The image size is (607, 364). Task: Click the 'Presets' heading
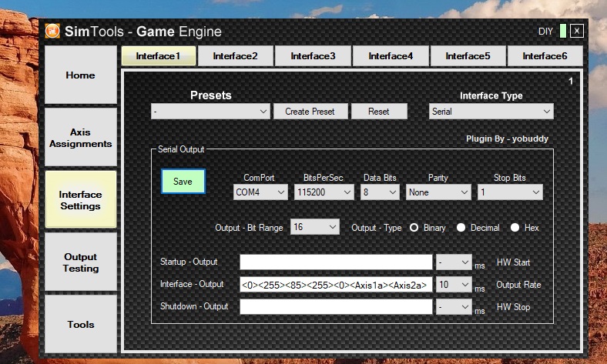210,95
